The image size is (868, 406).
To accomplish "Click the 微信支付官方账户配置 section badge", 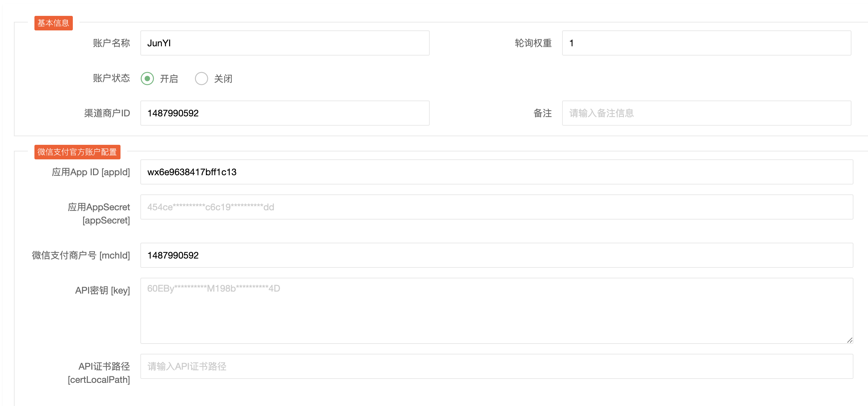I will (x=77, y=152).
